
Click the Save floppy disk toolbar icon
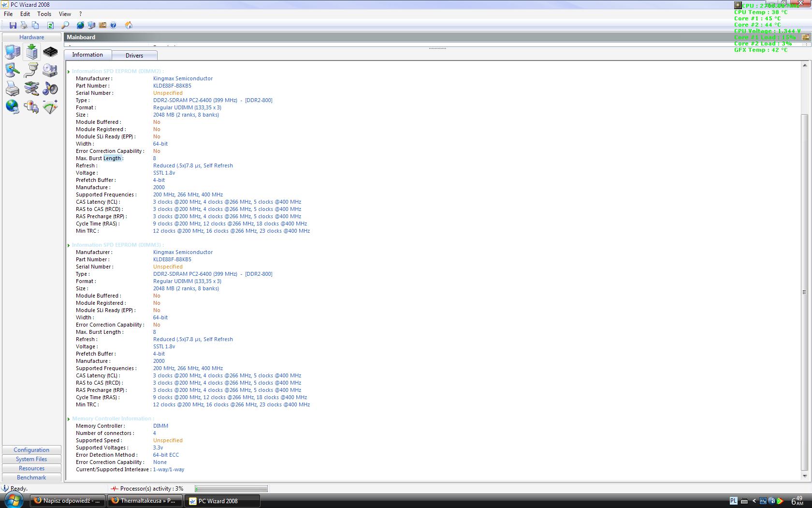coord(13,25)
